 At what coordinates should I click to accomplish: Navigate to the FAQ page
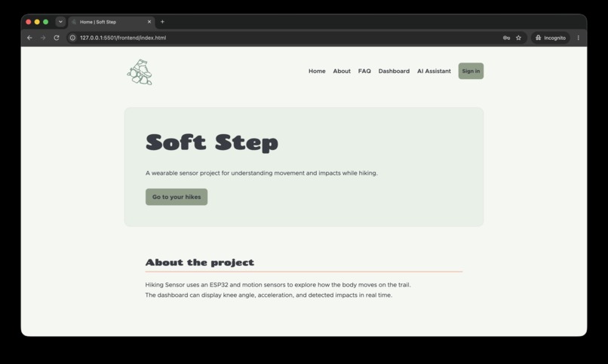[x=364, y=71]
